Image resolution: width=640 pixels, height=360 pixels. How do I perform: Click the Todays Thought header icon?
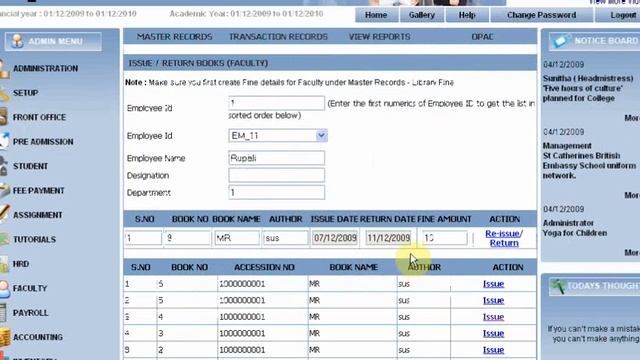[558, 286]
